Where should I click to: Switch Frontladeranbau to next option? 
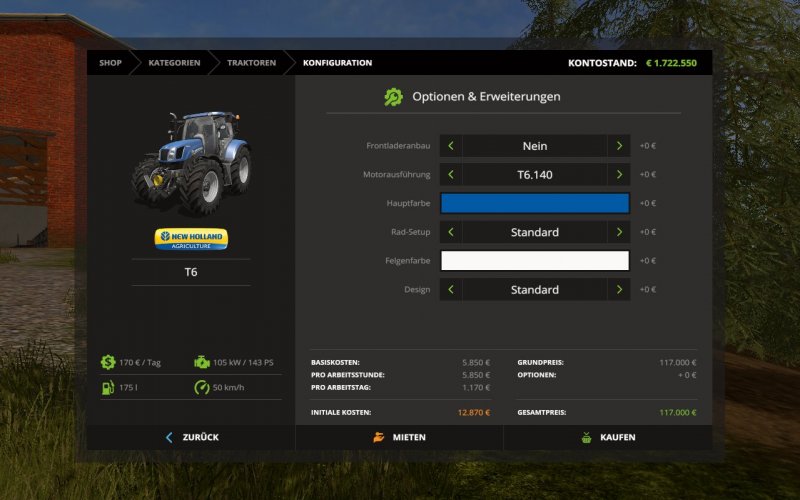[x=619, y=146]
